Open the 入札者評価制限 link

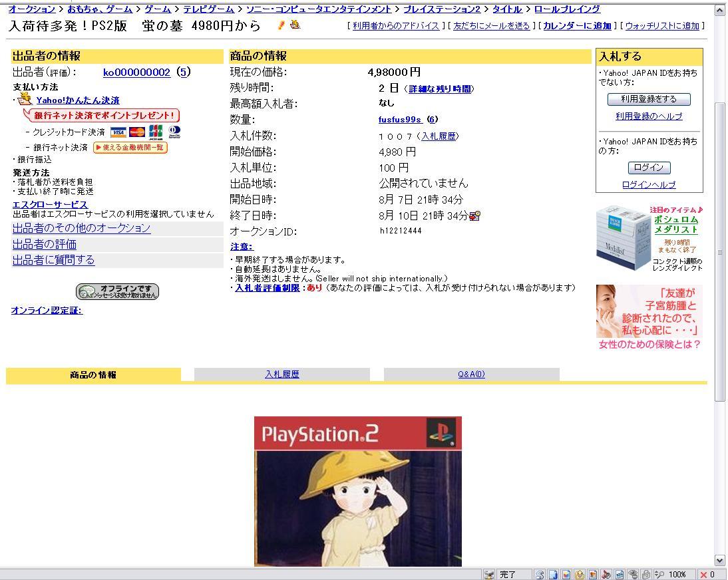pyautogui.click(x=267, y=288)
